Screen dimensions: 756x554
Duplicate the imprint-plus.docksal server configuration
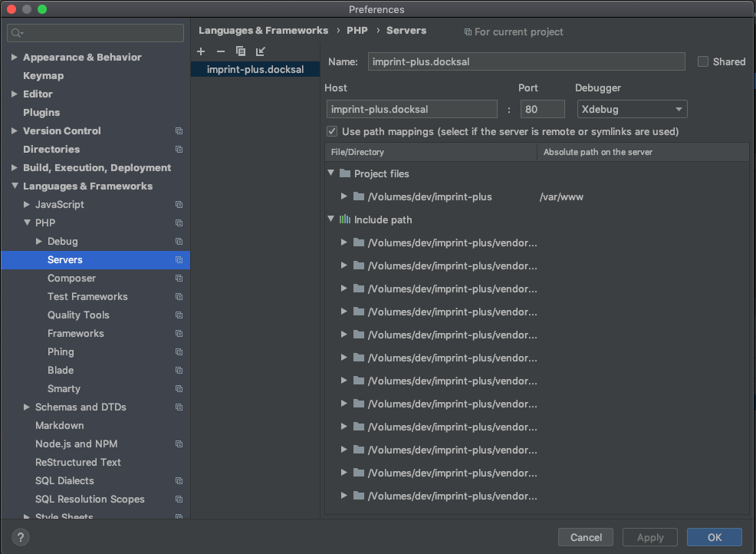pyautogui.click(x=239, y=51)
